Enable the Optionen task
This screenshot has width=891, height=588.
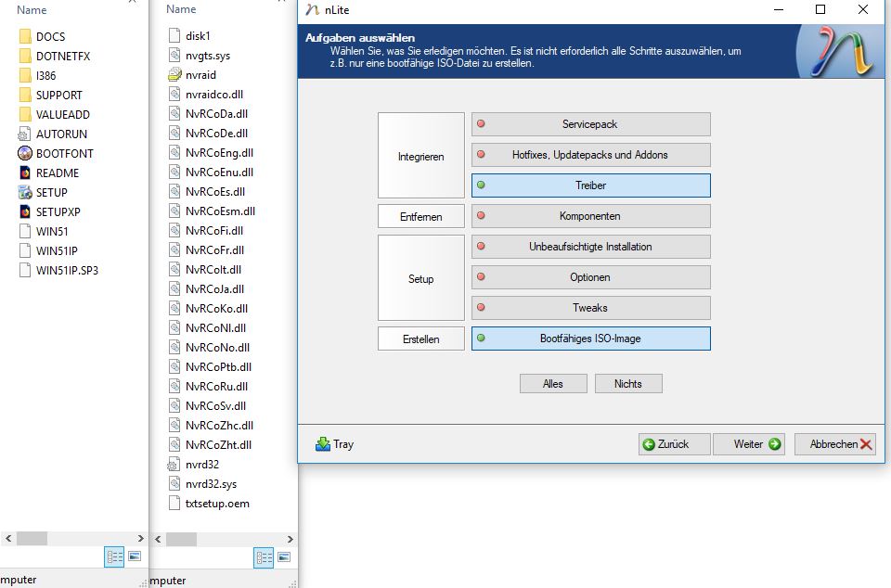(x=590, y=277)
